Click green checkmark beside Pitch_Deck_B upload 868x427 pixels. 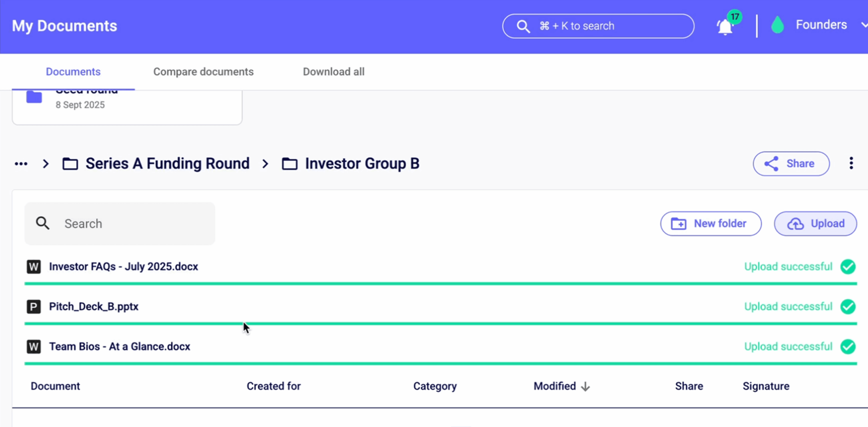848,307
